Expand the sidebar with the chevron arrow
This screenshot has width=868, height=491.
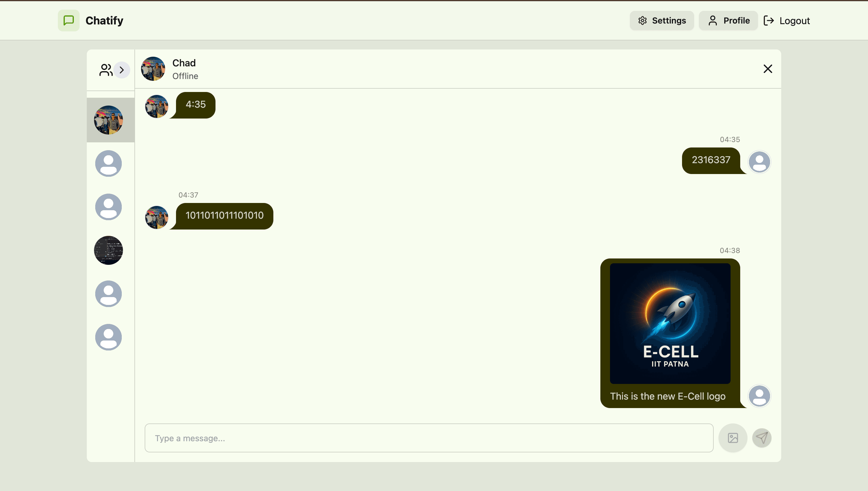tap(122, 70)
